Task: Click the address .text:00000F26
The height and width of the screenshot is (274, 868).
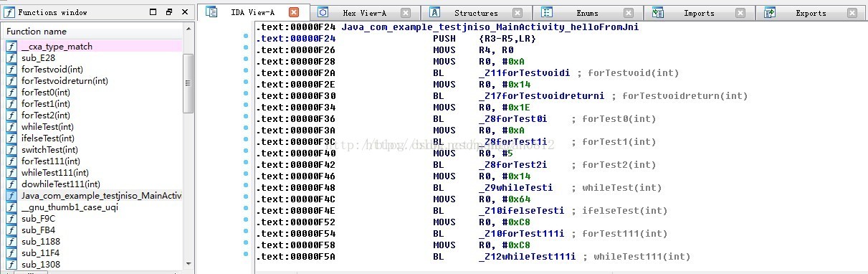Action: coord(295,49)
